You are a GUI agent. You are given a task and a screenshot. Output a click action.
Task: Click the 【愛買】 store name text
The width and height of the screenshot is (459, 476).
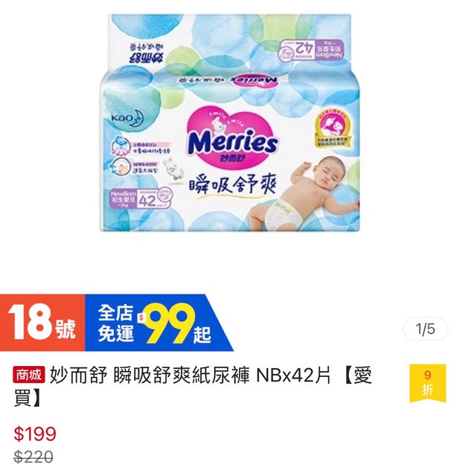tap(193, 387)
